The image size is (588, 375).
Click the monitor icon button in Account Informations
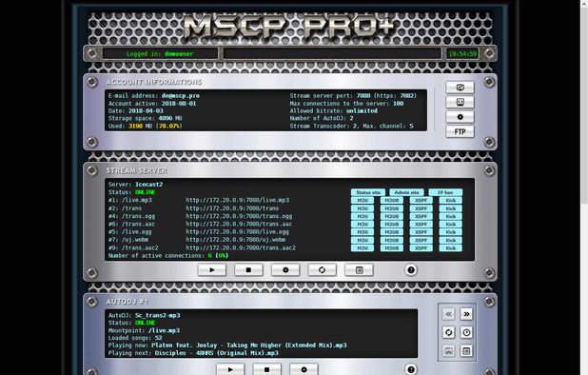point(460,88)
